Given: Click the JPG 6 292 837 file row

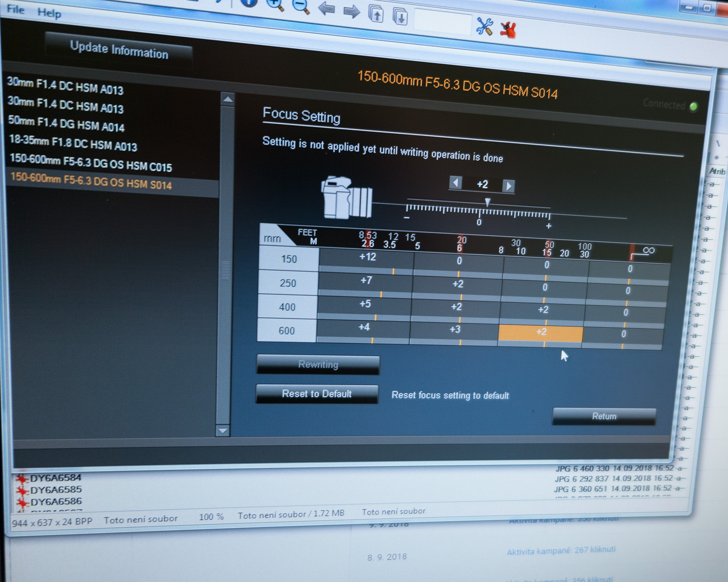Looking at the screenshot, I should [614, 479].
